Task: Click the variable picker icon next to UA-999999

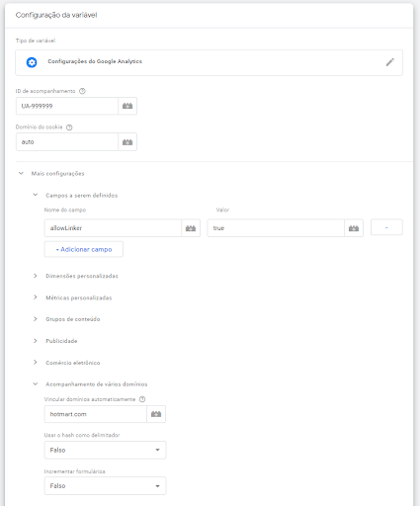Action: 127,106
